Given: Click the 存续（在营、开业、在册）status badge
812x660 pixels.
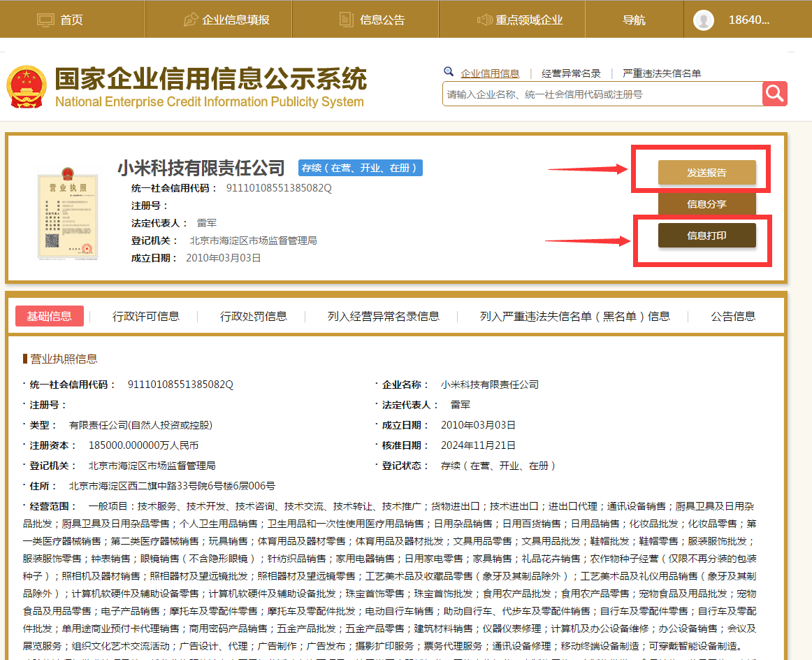Looking at the screenshot, I should click(361, 168).
